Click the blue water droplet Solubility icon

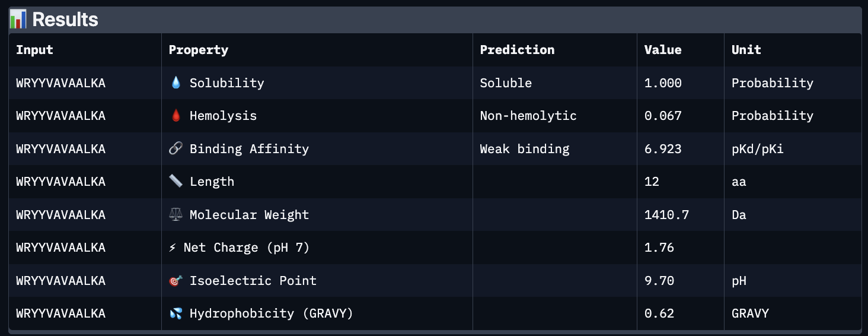175,83
